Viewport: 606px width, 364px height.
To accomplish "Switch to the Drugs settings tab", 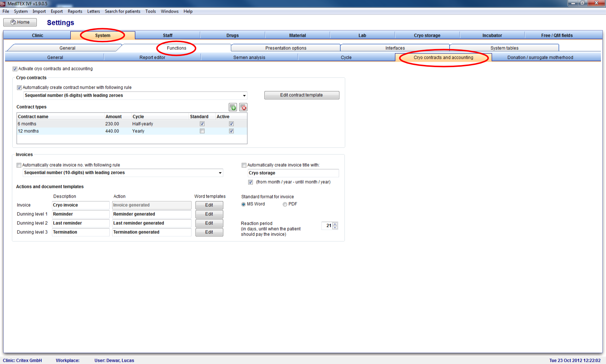I will (233, 35).
